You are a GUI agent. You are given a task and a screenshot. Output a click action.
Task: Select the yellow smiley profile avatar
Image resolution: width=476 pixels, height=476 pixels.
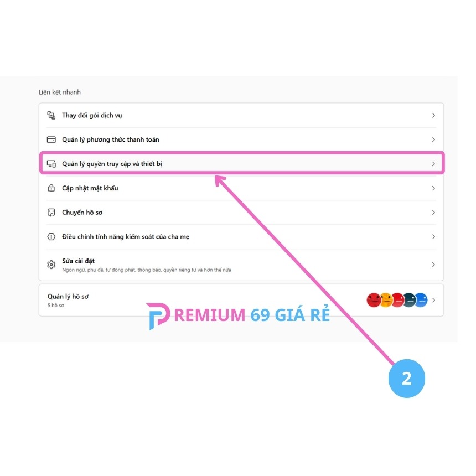click(386, 300)
